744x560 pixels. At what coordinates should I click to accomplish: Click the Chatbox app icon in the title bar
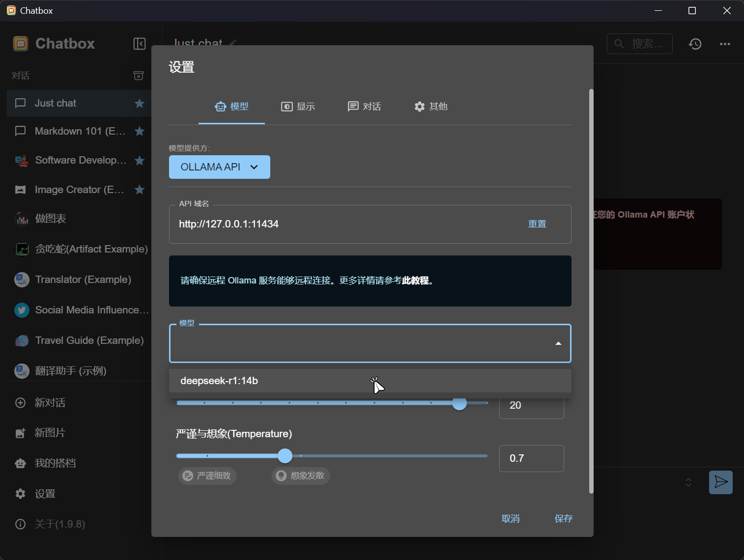tap(11, 11)
